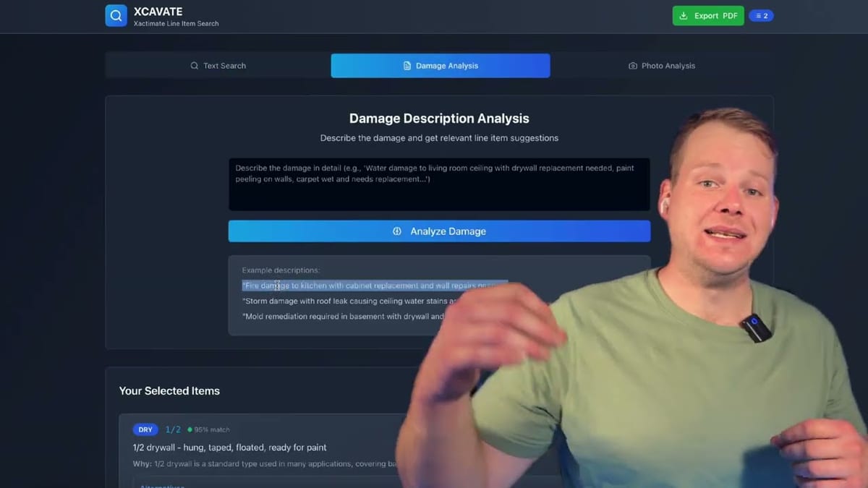Click the Why explanation text for 1/2 drywall
This screenshot has width=868, height=488.
click(x=265, y=463)
